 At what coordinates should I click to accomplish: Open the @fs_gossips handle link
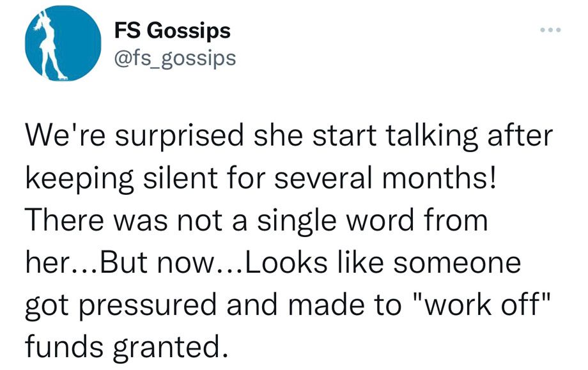pos(174,58)
